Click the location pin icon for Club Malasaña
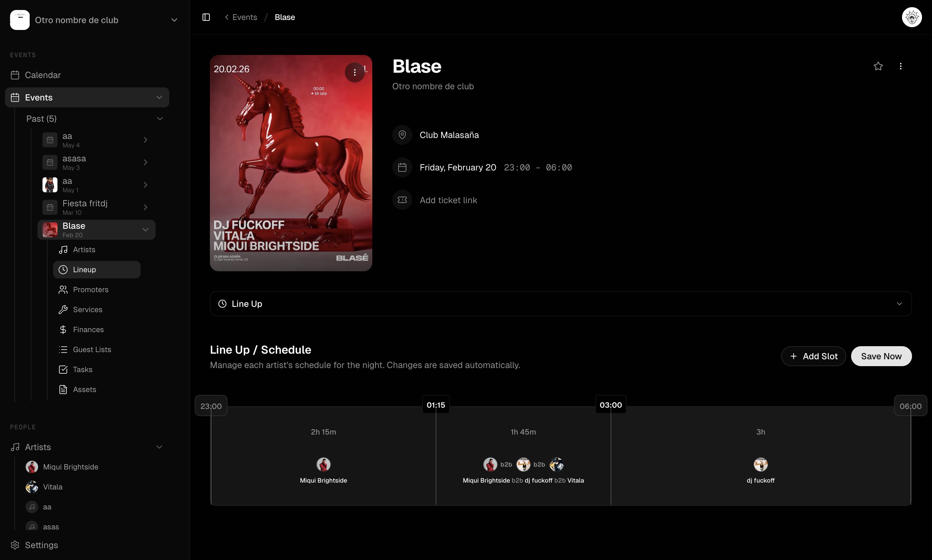The height and width of the screenshot is (560, 932). pos(402,135)
